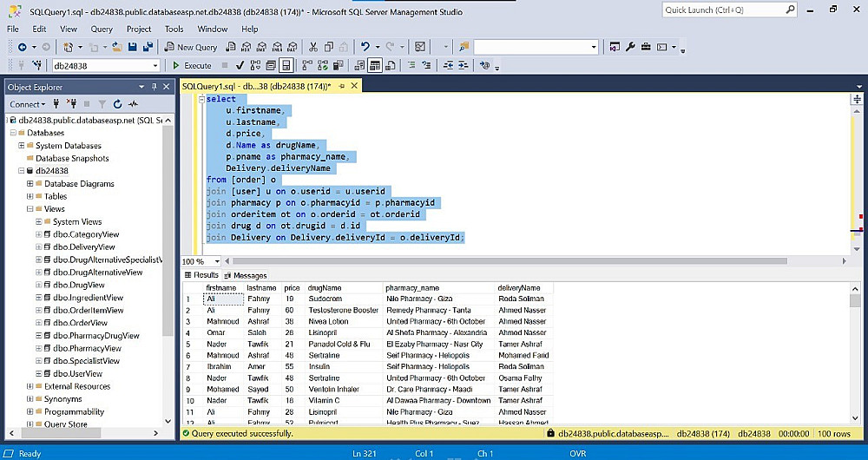Expand the Tables node in tree
Image resolution: width=868 pixels, height=460 pixels.
point(30,196)
